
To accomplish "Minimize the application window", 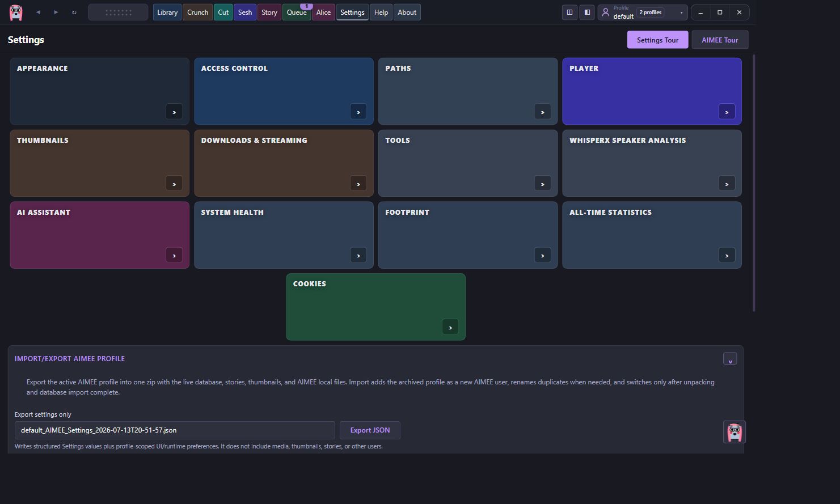I will click(700, 12).
